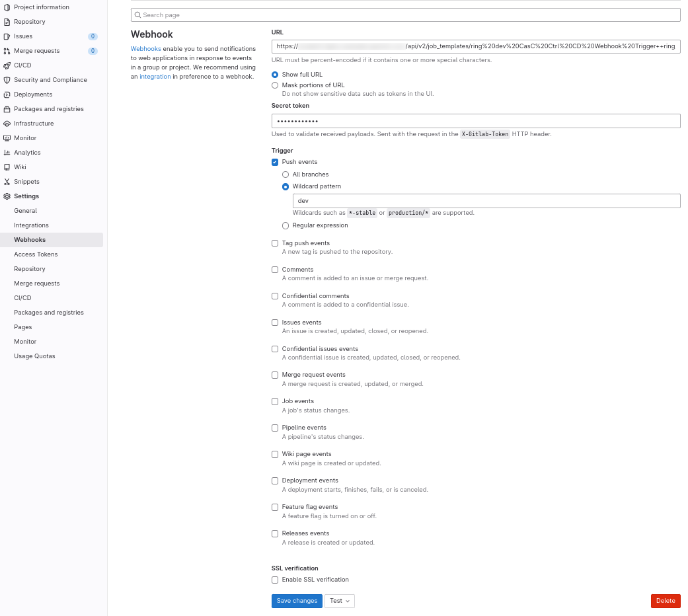
Task: Click into the webhook URL field
Action: 476,46
